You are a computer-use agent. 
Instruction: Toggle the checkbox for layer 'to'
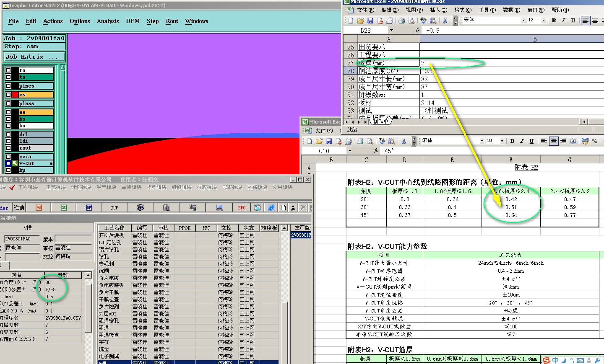pyautogui.click(x=8, y=70)
